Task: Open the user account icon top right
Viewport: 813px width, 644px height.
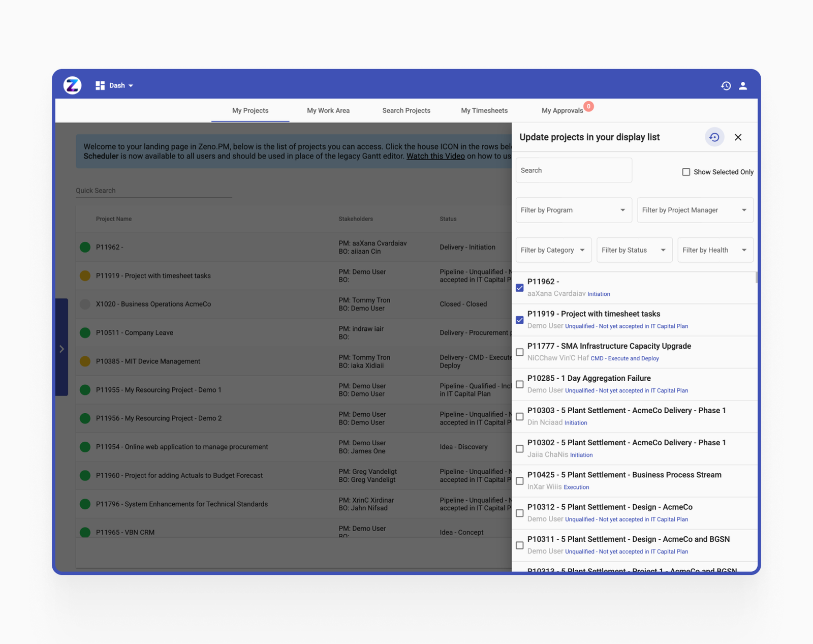Action: coord(743,86)
